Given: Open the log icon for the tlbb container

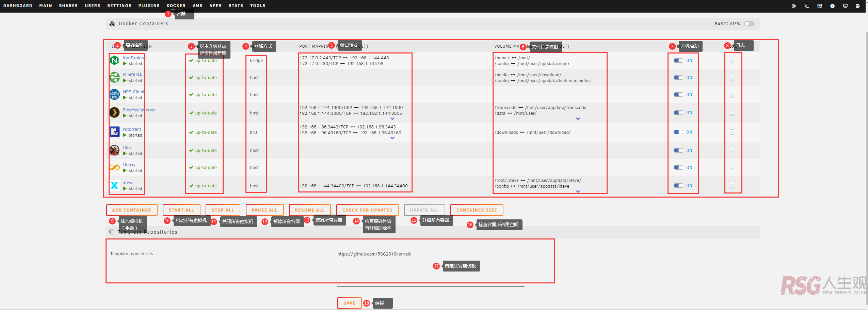Looking at the screenshot, I should (x=732, y=150).
